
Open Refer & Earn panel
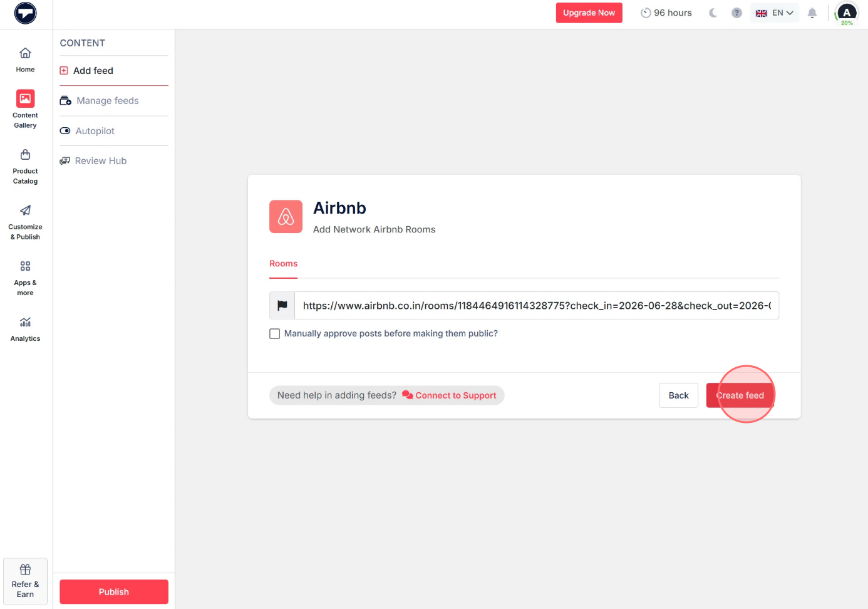click(25, 581)
